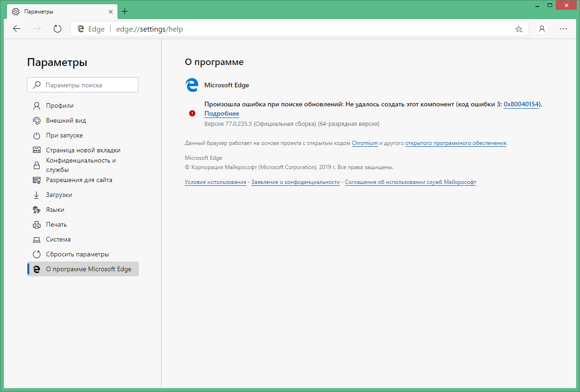This screenshot has height=392, width=580.
Task: Click the red update error icon
Action: (x=193, y=112)
